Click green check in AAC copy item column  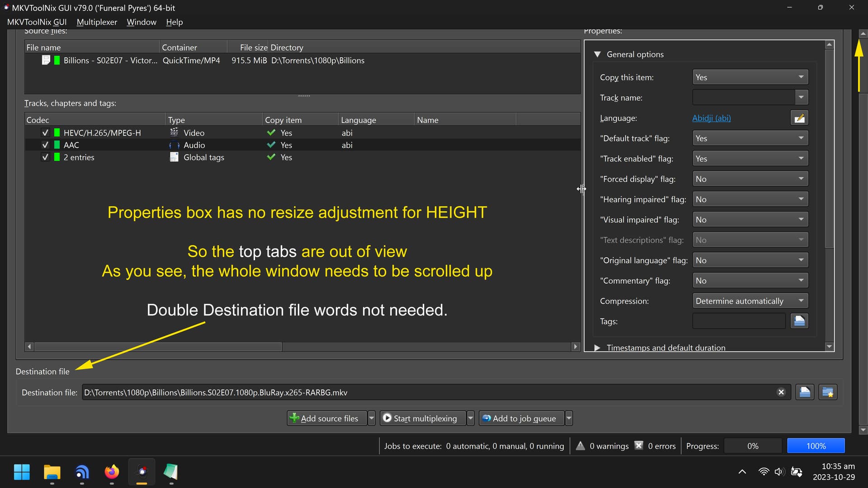pyautogui.click(x=271, y=145)
